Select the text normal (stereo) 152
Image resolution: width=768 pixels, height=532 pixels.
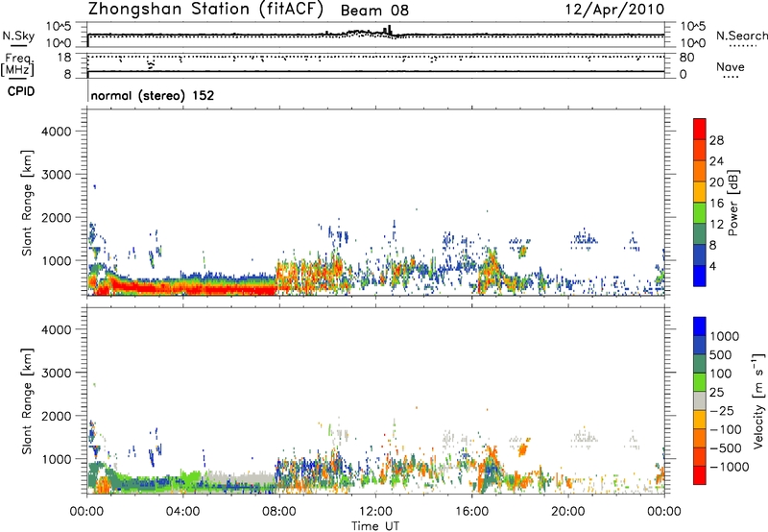pos(153,95)
